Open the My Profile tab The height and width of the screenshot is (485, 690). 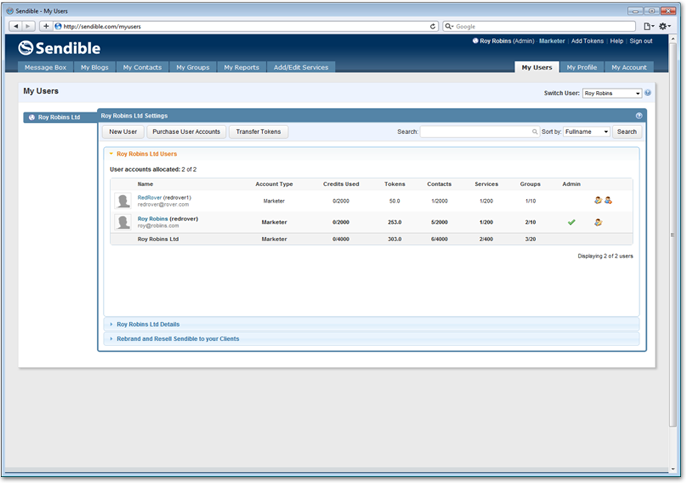coord(582,67)
